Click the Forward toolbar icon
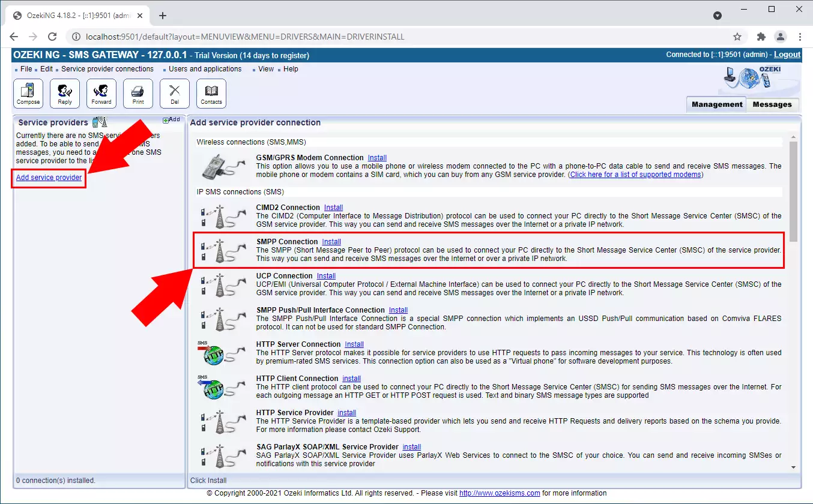 (x=101, y=94)
